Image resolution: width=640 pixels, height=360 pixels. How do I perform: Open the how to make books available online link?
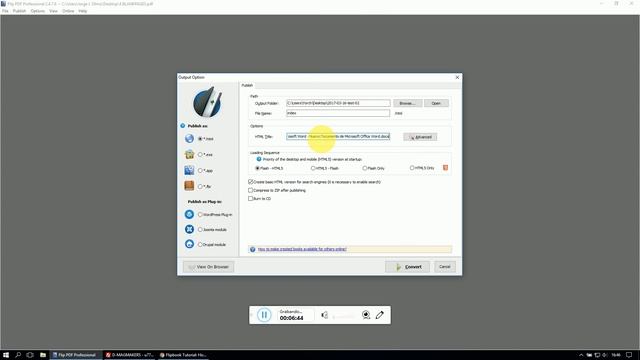pyautogui.click(x=302, y=249)
